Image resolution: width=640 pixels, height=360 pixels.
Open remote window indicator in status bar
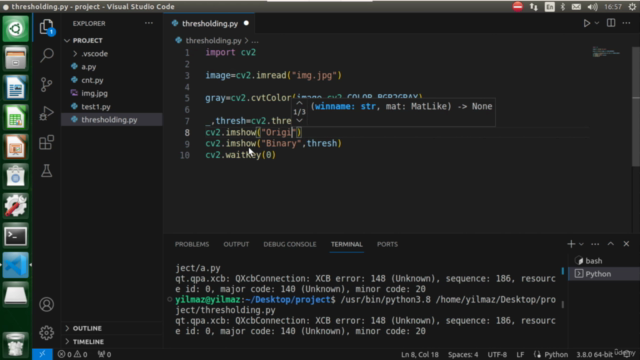click(x=42, y=354)
